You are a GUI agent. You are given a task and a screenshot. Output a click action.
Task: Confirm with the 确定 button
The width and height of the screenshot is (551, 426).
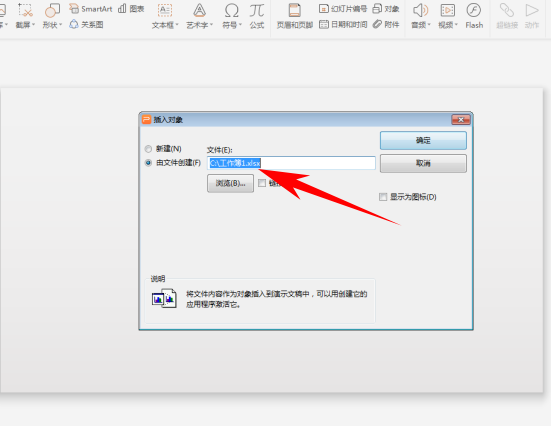point(423,141)
